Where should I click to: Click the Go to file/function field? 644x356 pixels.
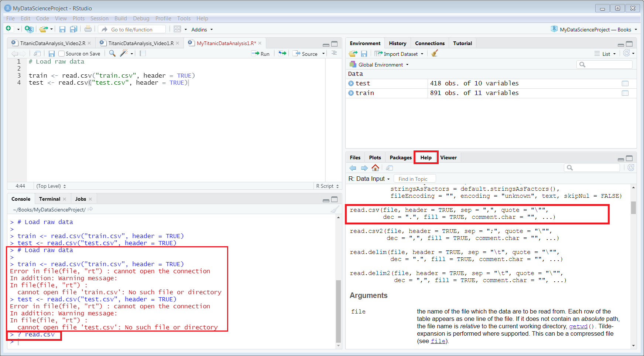pos(132,30)
